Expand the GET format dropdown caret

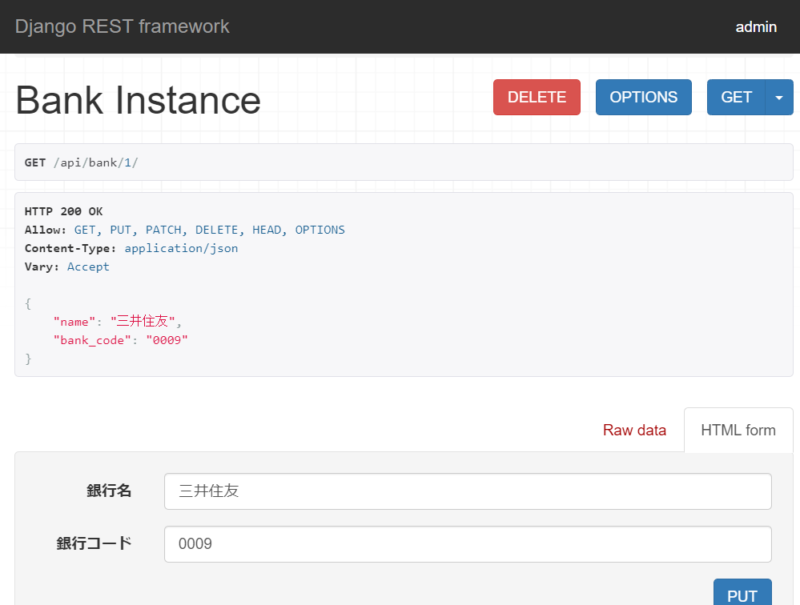pyautogui.click(x=780, y=97)
